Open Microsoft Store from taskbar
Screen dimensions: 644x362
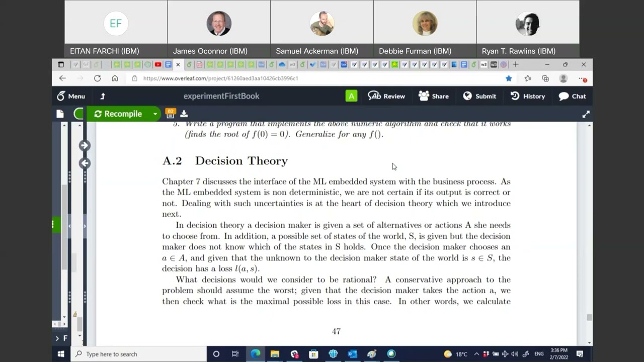pyautogui.click(x=313, y=354)
